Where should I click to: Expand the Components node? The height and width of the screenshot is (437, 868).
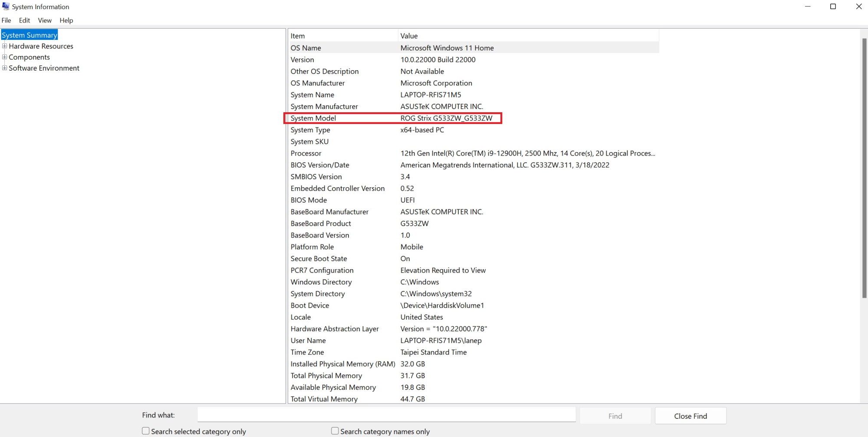[x=4, y=57]
